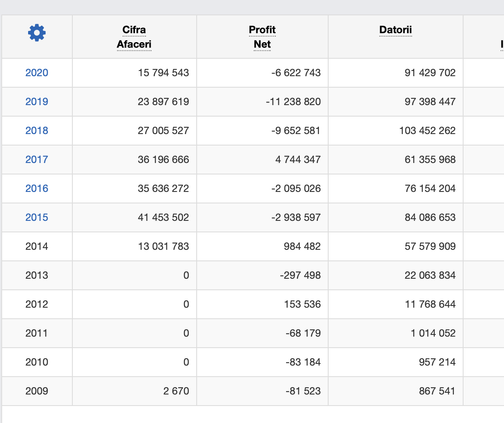The image size is (504, 423).
Task: Select the 2009 row year cell
Action: pyautogui.click(x=37, y=391)
